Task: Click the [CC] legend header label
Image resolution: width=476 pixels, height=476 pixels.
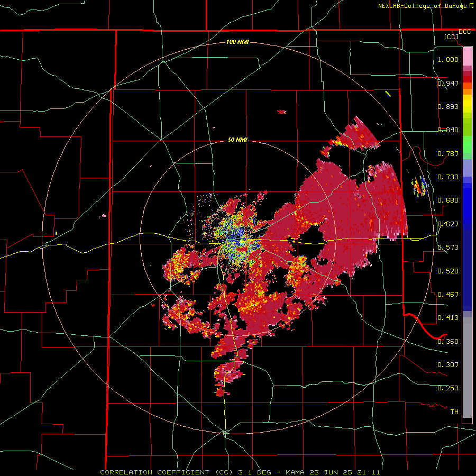Action: coord(451,36)
